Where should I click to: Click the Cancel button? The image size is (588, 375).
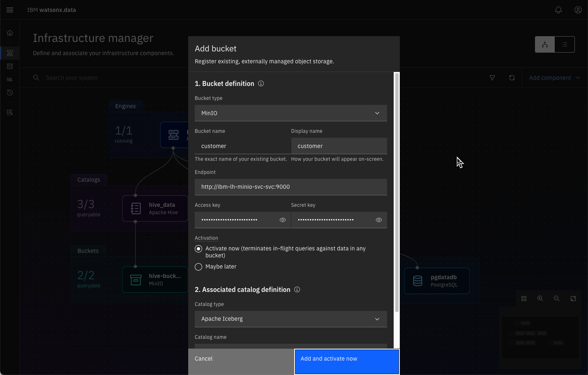(x=241, y=362)
